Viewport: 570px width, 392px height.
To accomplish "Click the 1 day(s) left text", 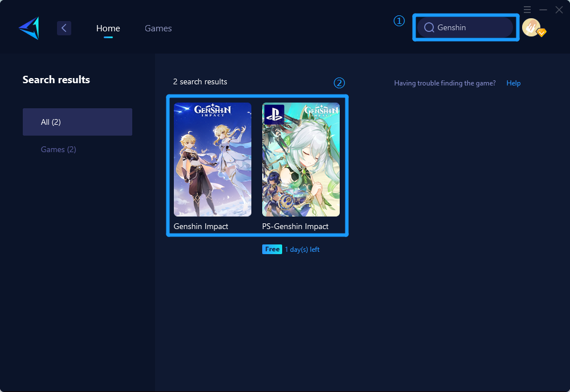I will click(x=302, y=250).
